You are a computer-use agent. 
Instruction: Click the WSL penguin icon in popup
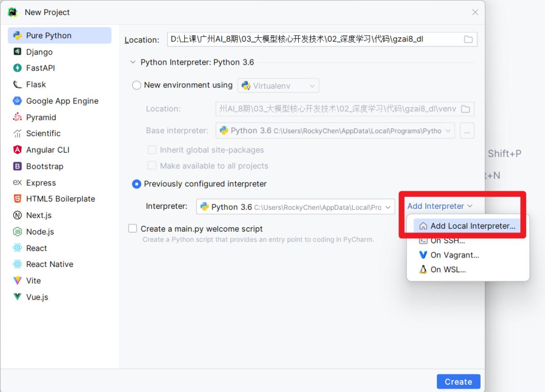click(x=423, y=270)
